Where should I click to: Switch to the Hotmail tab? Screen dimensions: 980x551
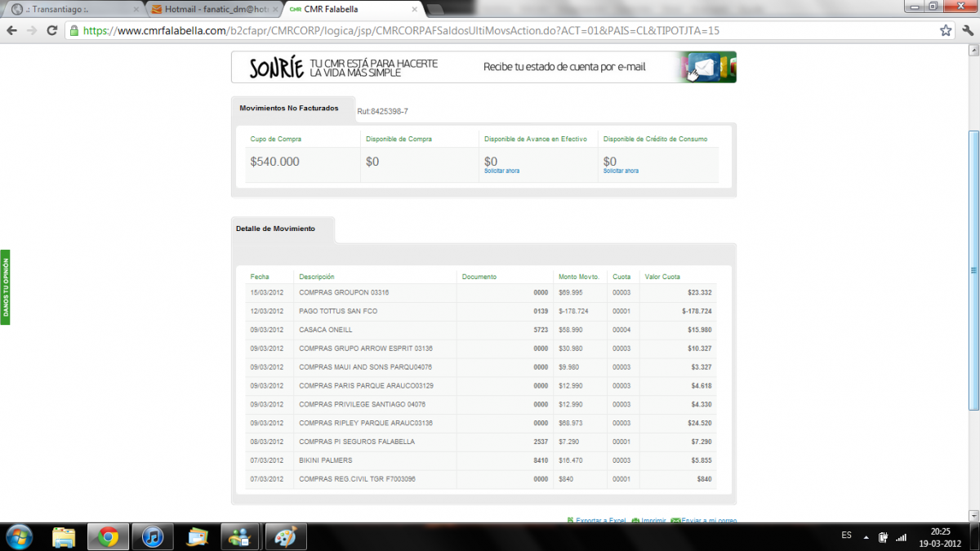click(x=214, y=10)
